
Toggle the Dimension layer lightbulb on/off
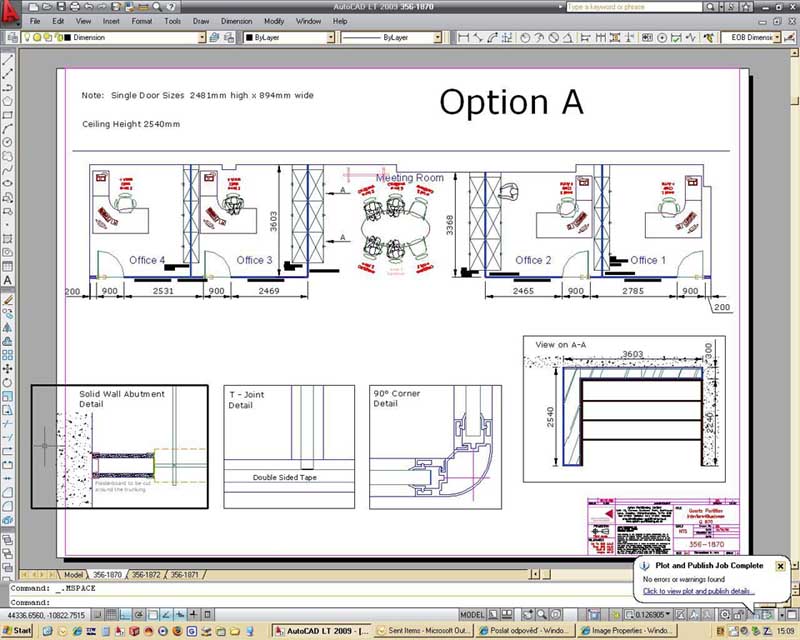coord(27,38)
